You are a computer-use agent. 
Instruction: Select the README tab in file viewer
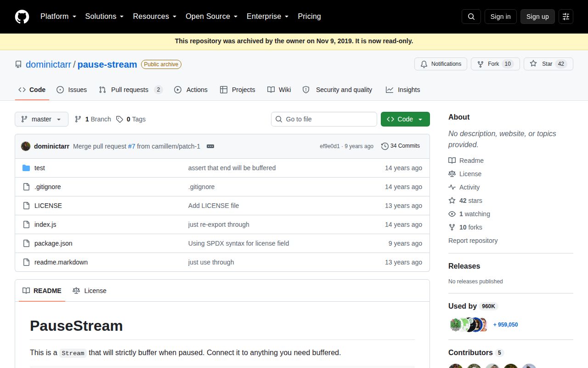click(x=42, y=291)
